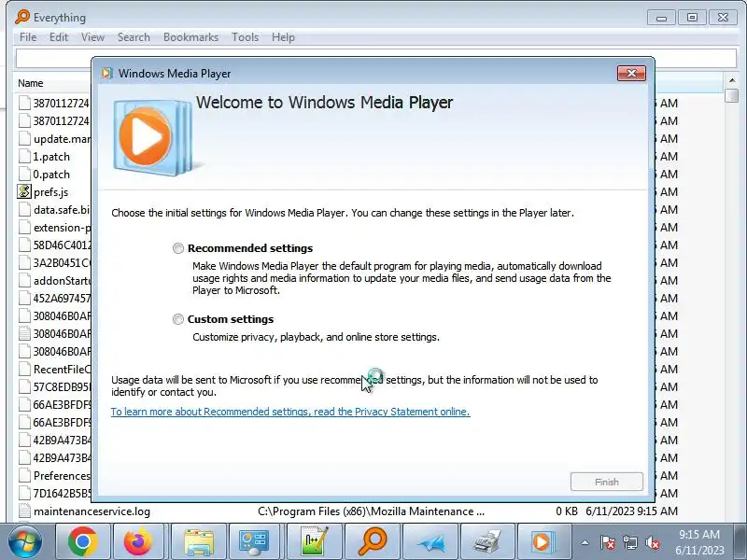Image resolution: width=747 pixels, height=560 pixels.
Task: Minimize the Everything window
Action: [x=661, y=18]
